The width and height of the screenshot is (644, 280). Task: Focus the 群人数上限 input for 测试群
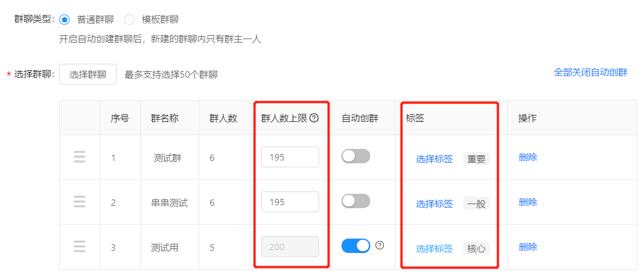290,157
